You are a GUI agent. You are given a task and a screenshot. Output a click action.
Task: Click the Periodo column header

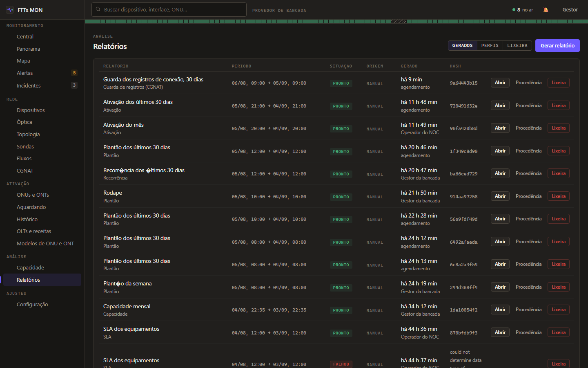(x=242, y=66)
